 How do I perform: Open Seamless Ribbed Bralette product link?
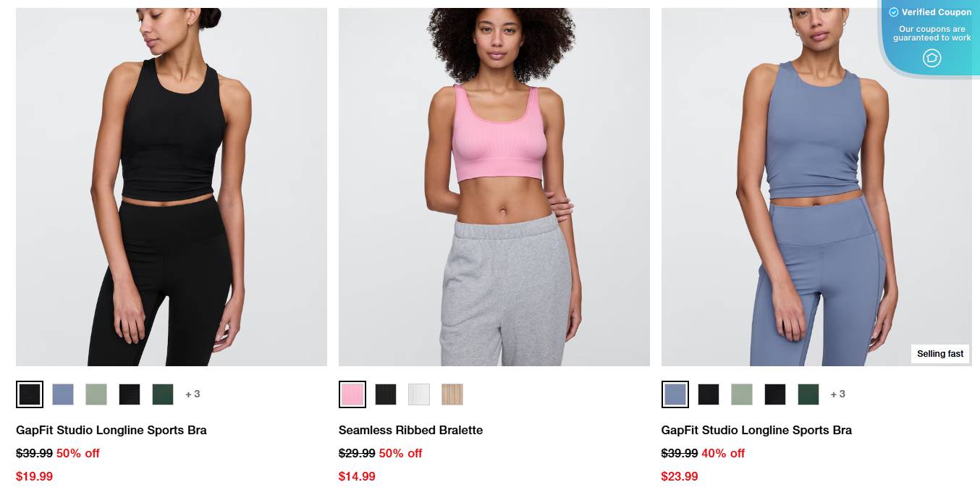pyautogui.click(x=410, y=430)
